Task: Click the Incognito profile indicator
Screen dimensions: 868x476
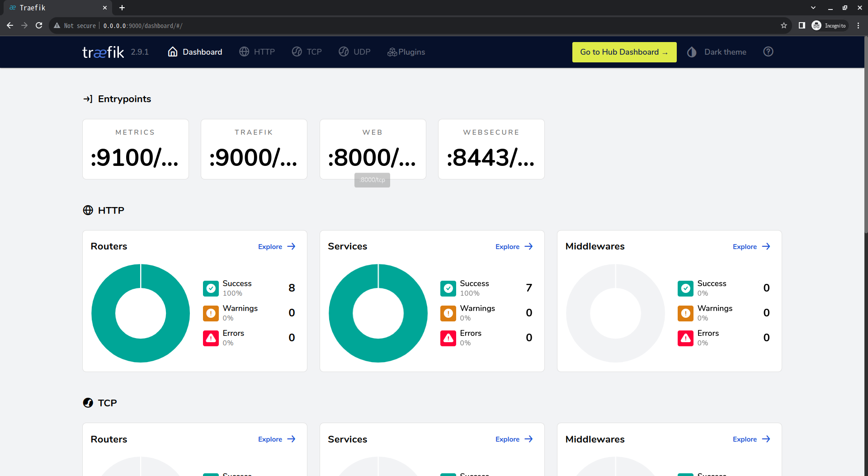Action: [829, 25]
